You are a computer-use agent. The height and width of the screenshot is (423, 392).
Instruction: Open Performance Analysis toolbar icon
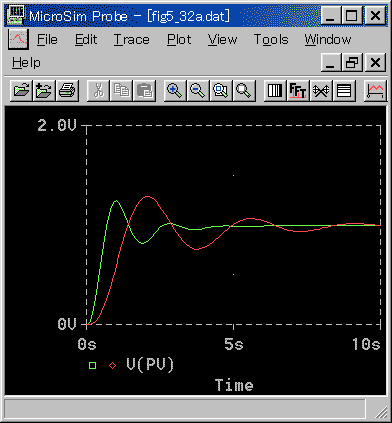[321, 90]
